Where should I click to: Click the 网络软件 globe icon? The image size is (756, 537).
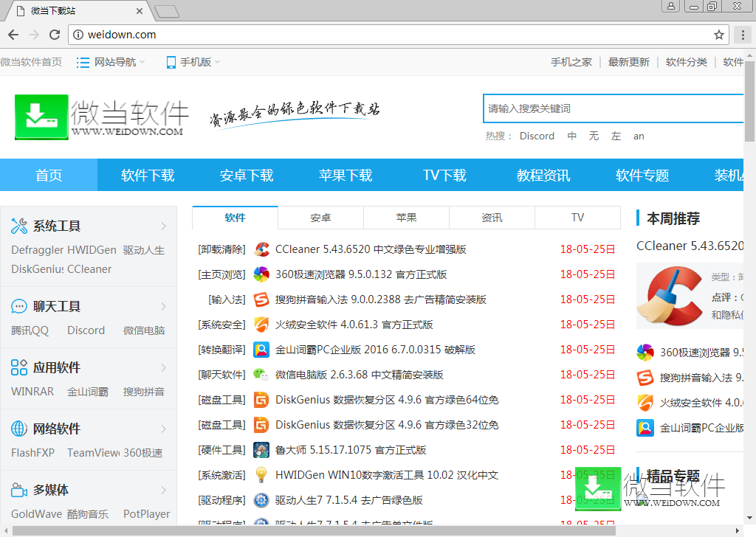(19, 428)
